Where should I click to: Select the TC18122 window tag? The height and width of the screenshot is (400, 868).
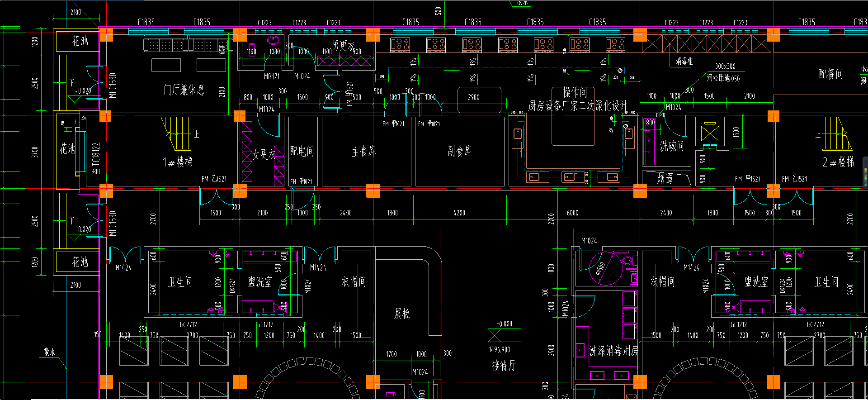click(95, 155)
